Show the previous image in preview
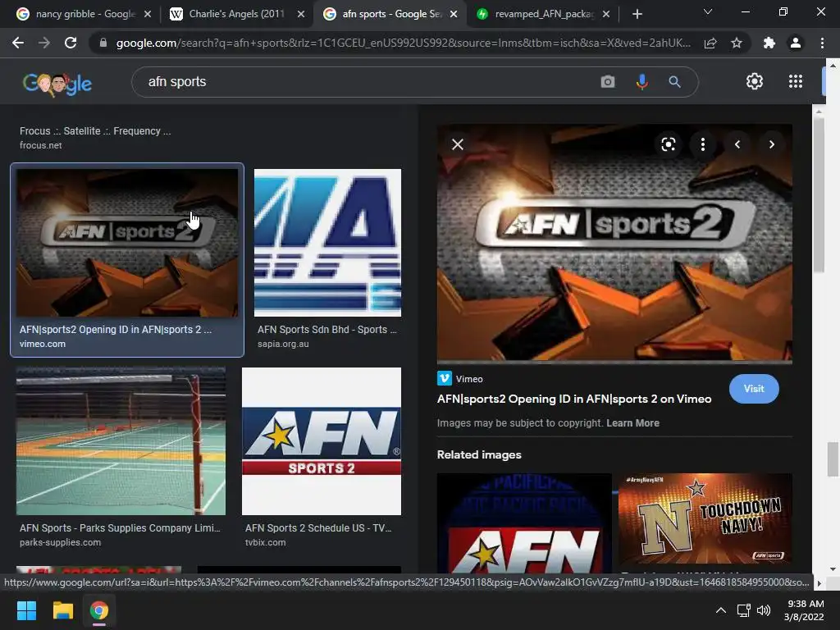 click(x=737, y=144)
